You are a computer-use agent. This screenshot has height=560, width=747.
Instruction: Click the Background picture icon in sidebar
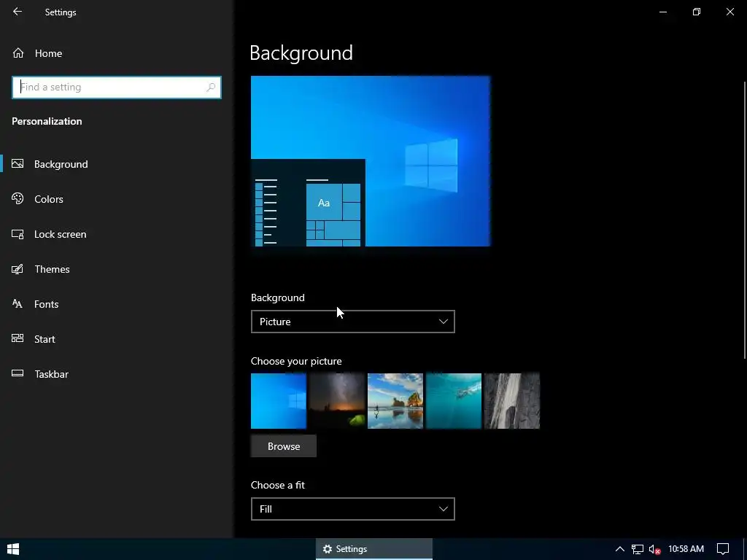point(18,164)
